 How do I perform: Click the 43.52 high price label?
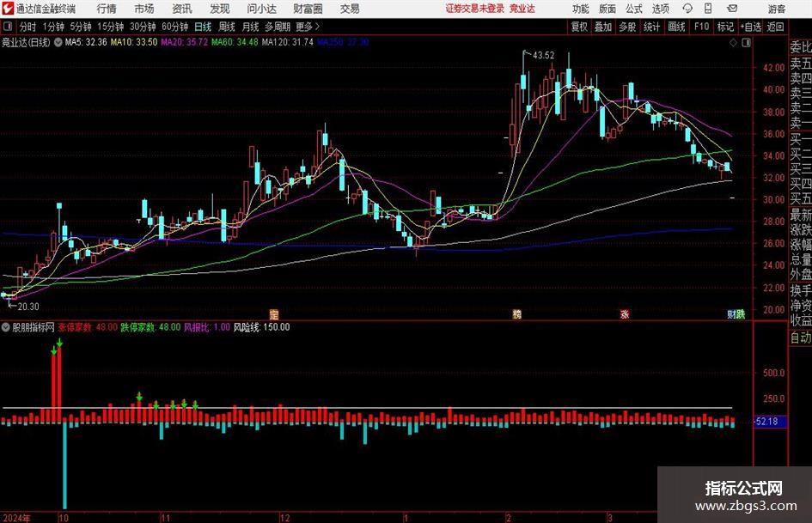pos(543,56)
